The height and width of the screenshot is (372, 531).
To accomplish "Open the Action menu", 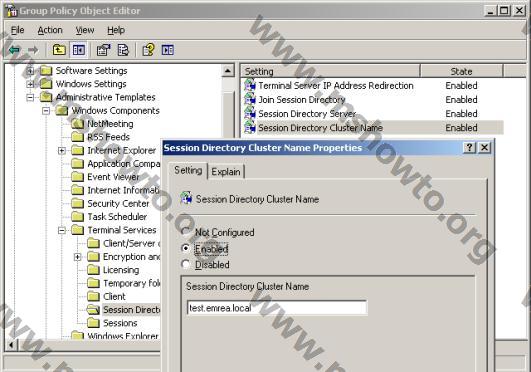I will (50, 30).
